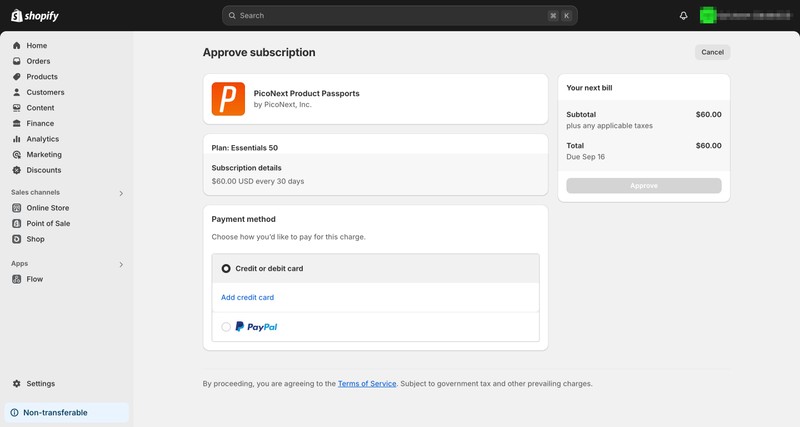Viewport: 800px width, 427px height.
Task: Click the Products tag icon
Action: (x=17, y=77)
